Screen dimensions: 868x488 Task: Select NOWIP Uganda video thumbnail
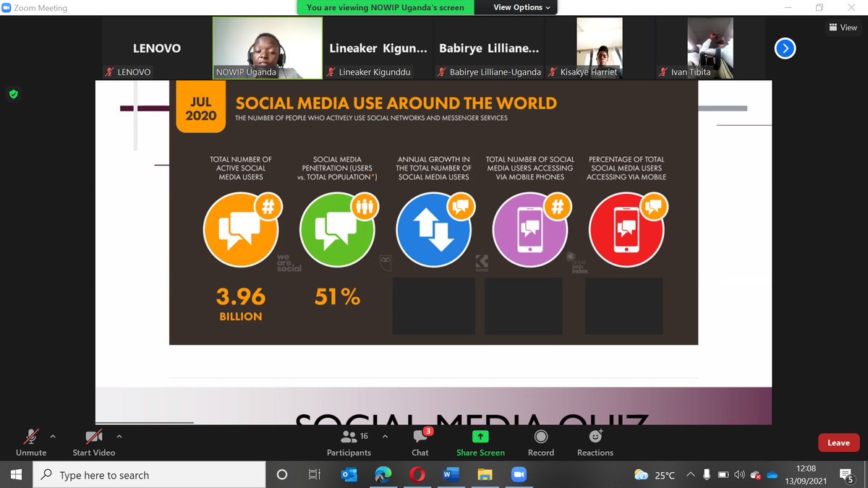(x=268, y=48)
